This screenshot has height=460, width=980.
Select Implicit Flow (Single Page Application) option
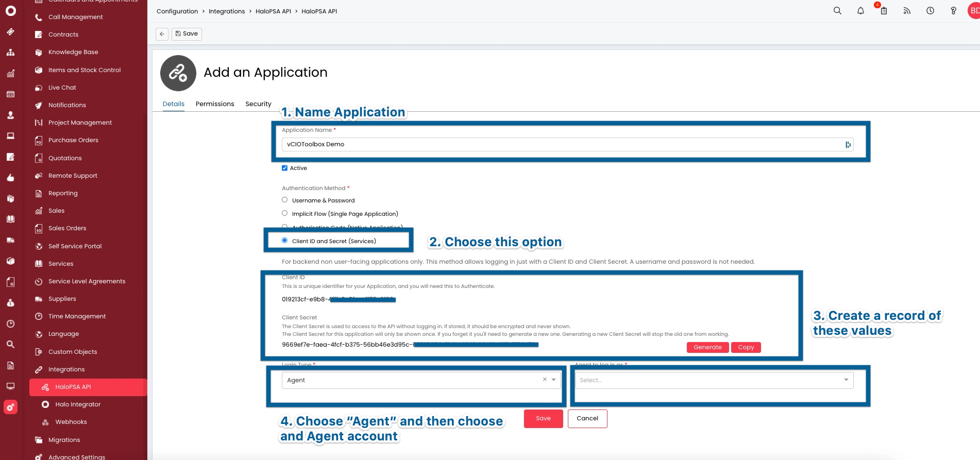tap(284, 213)
